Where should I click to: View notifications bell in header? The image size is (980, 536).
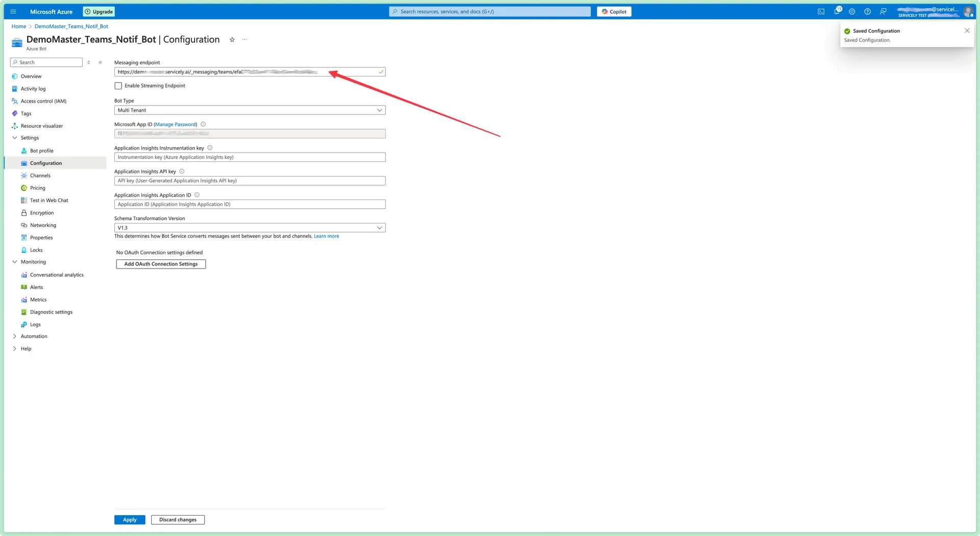[x=837, y=11]
